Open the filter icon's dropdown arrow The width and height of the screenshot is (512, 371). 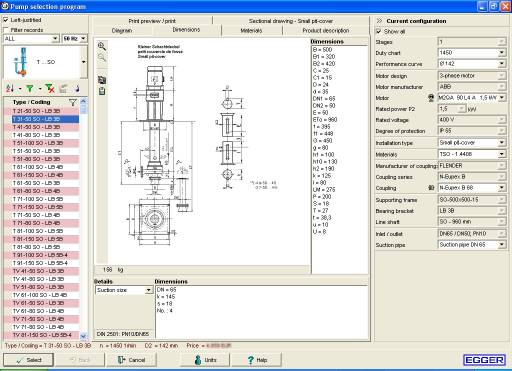(x=40, y=89)
